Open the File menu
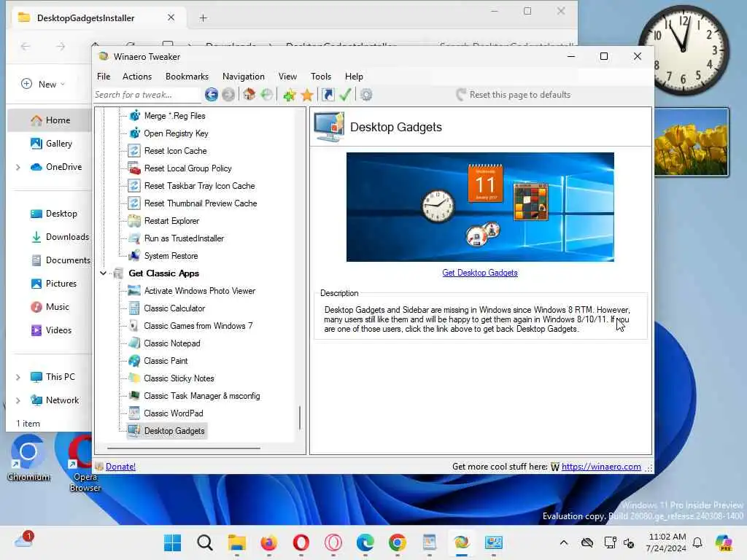Viewport: 747px width, 560px height. click(104, 77)
